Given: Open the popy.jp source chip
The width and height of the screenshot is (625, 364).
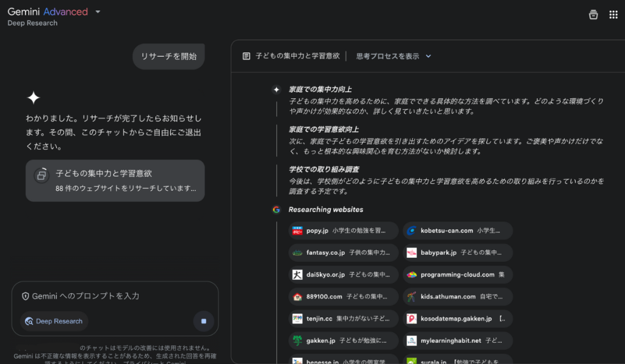Looking at the screenshot, I should pyautogui.click(x=343, y=231).
